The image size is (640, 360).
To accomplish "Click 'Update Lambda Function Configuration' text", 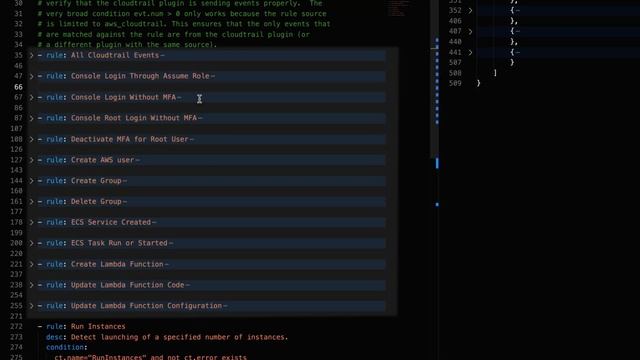I will click(x=147, y=306).
